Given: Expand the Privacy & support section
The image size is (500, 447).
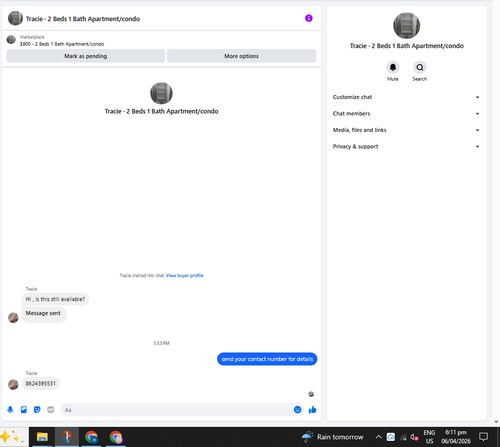Looking at the screenshot, I should click(406, 146).
